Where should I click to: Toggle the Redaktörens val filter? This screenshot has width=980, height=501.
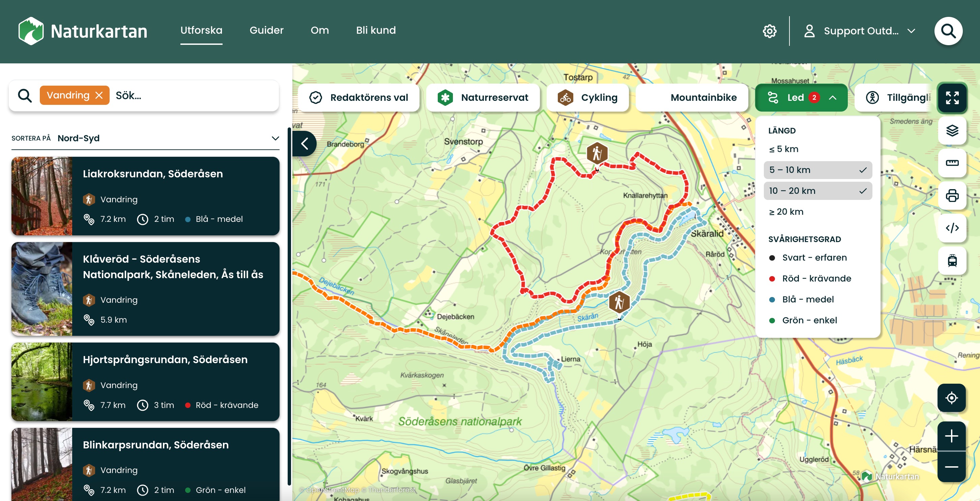(x=359, y=98)
